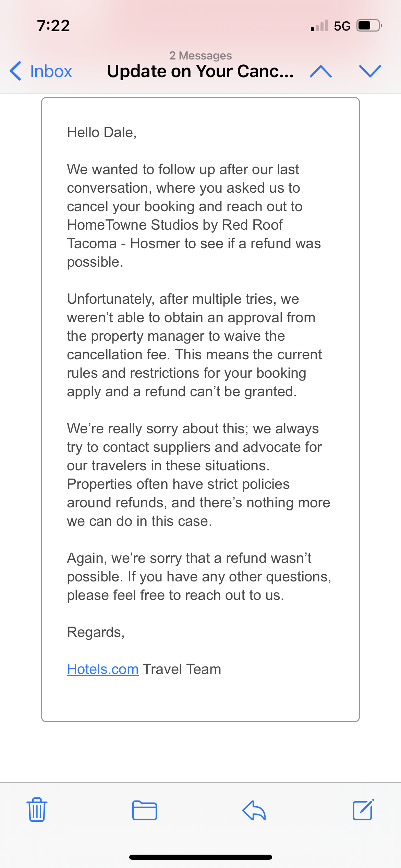401x868 pixels.
Task: Compose a new email message
Action: point(363,810)
